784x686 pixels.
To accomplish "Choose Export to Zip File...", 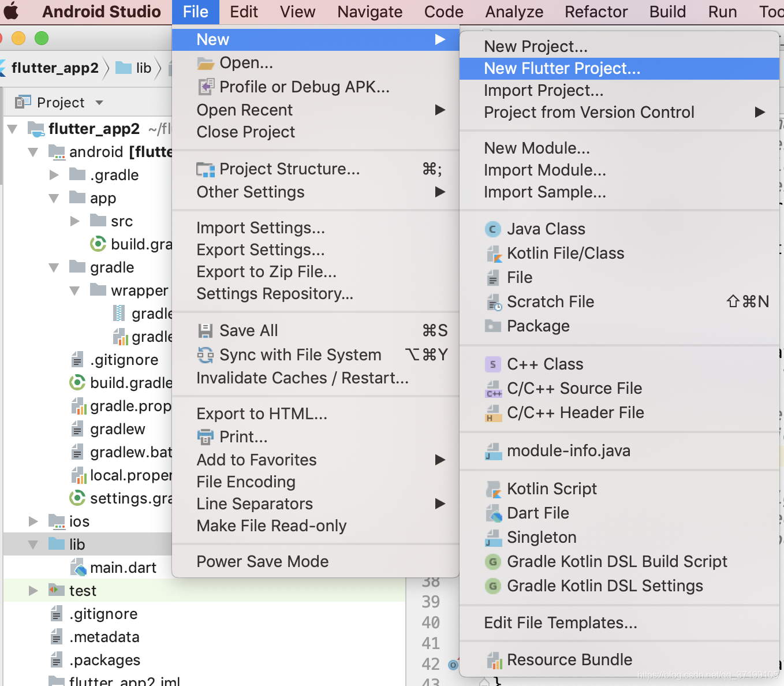I will point(316,271).
